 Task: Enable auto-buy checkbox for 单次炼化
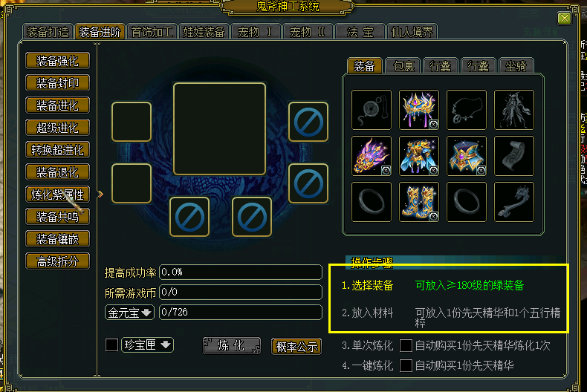pos(406,346)
